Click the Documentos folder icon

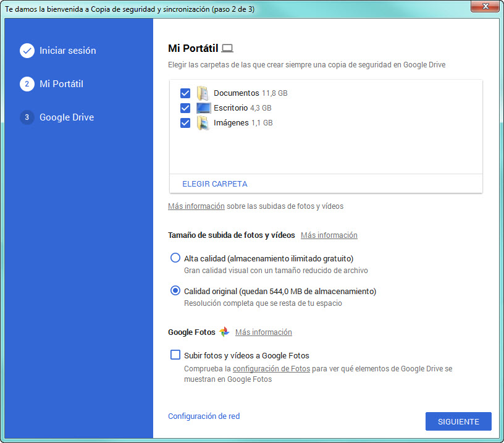(203, 93)
